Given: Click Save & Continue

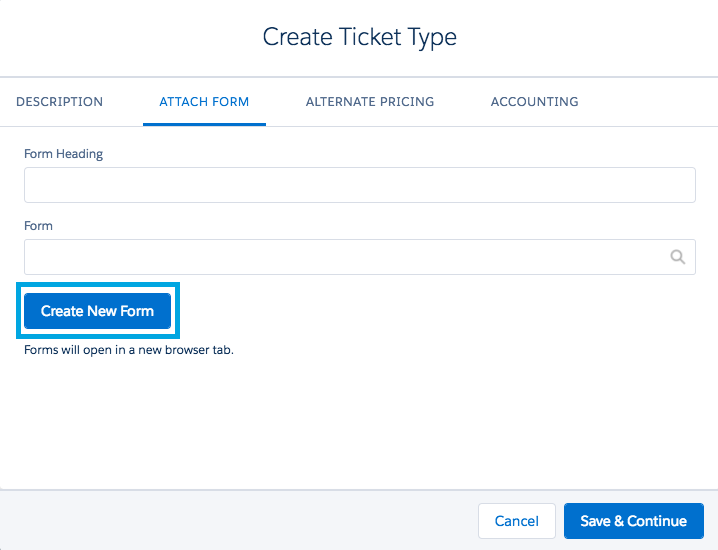Looking at the screenshot, I should click(633, 521).
